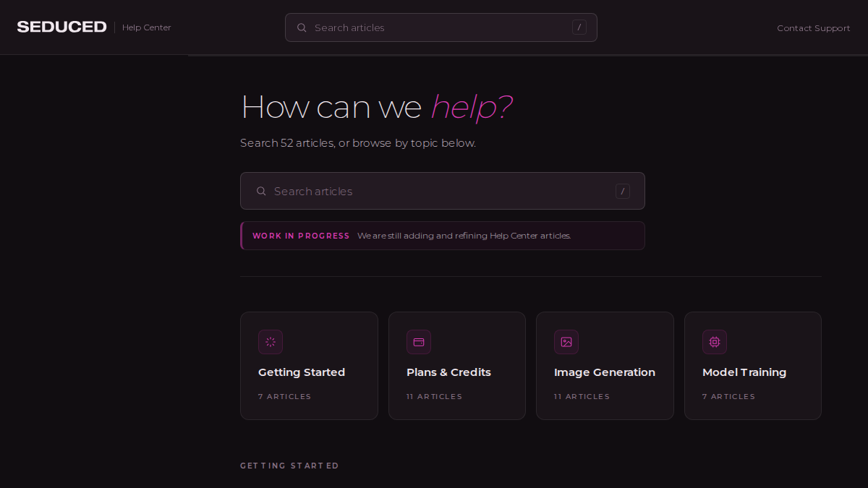This screenshot has height=488, width=868.
Task: Click the Model Training chip icon
Action: click(x=715, y=342)
